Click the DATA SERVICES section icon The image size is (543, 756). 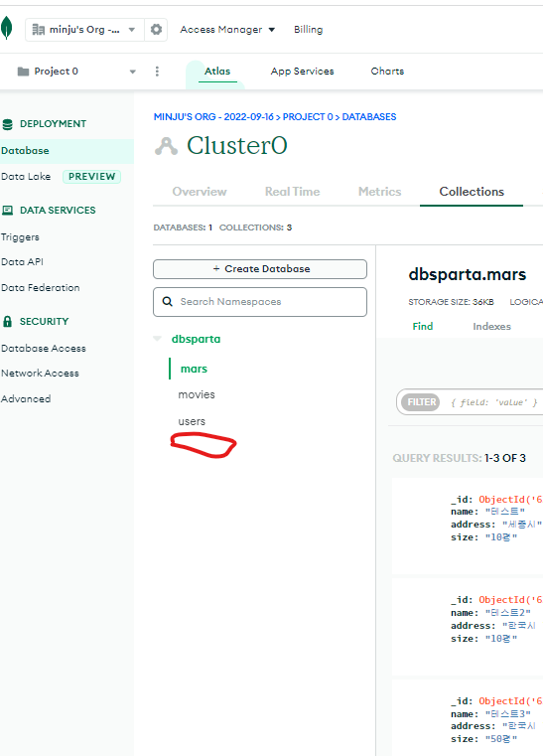point(8,211)
